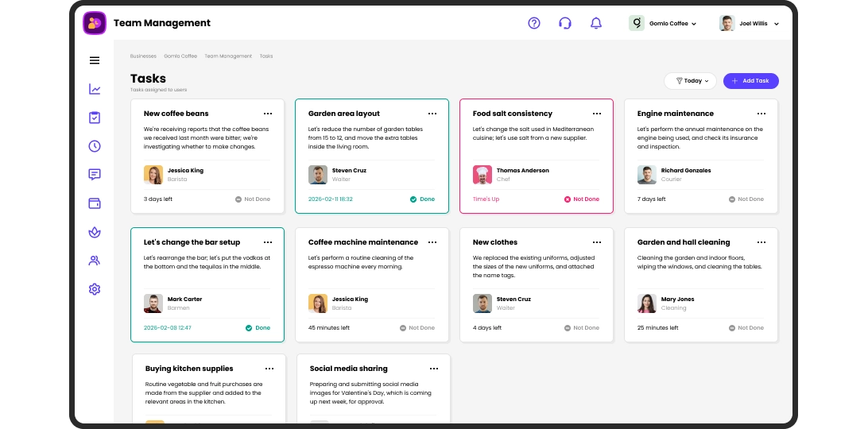Open the headset support icon

click(x=565, y=23)
